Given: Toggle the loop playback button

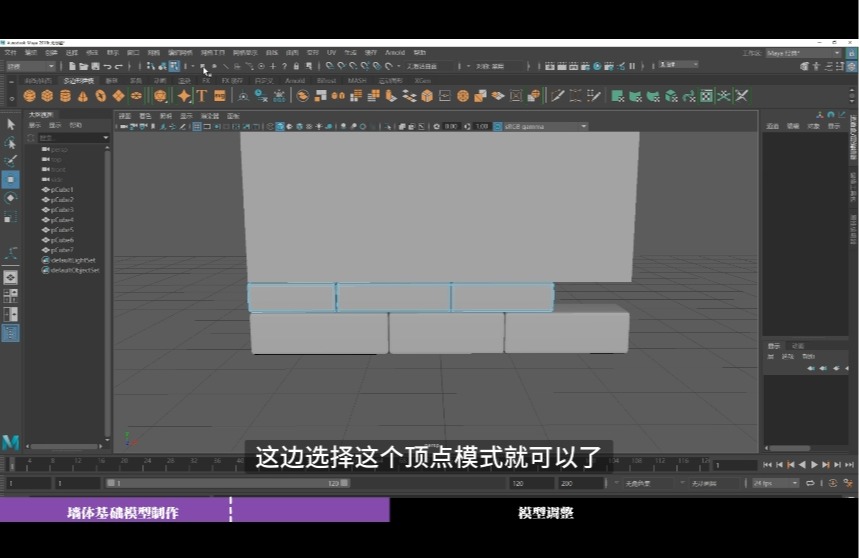Looking at the screenshot, I should [810, 483].
